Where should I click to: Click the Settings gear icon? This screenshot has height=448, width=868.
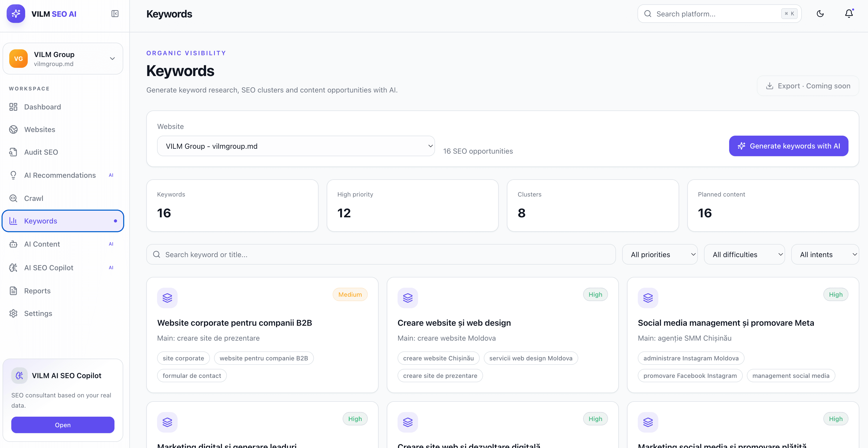point(14,313)
